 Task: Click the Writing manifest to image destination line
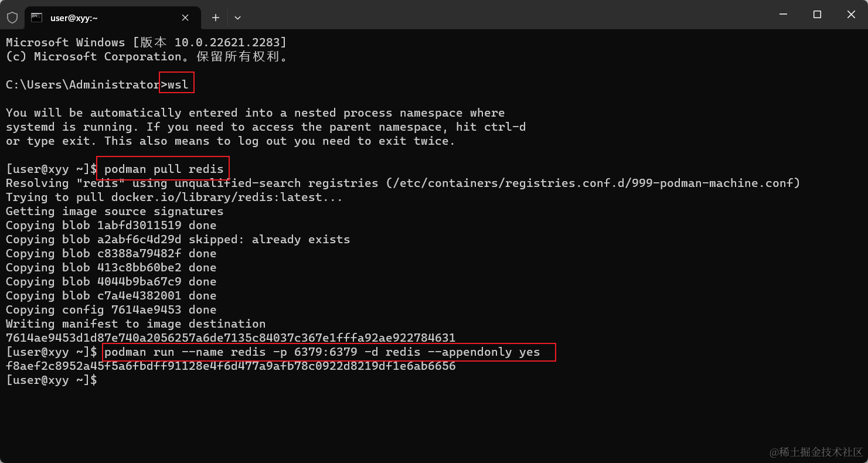coord(135,324)
